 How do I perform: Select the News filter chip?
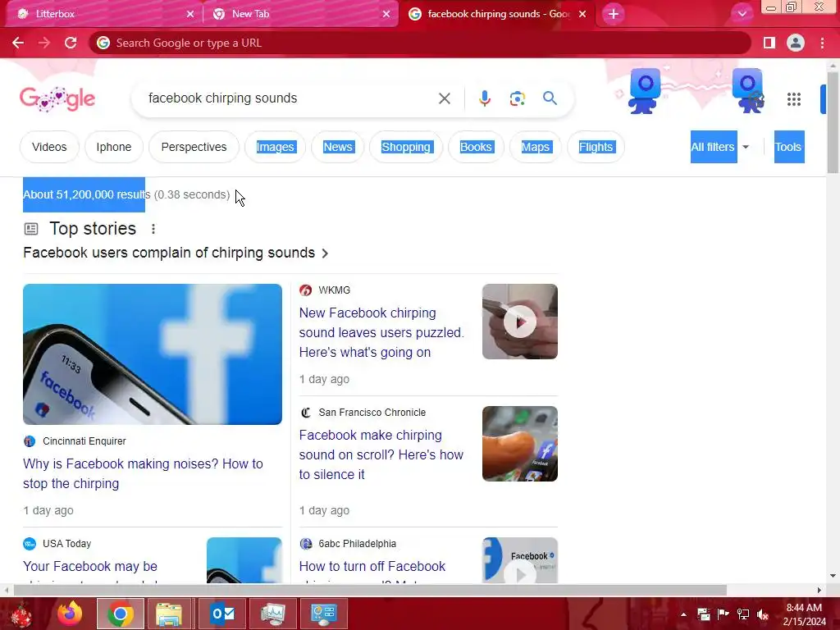point(337,147)
